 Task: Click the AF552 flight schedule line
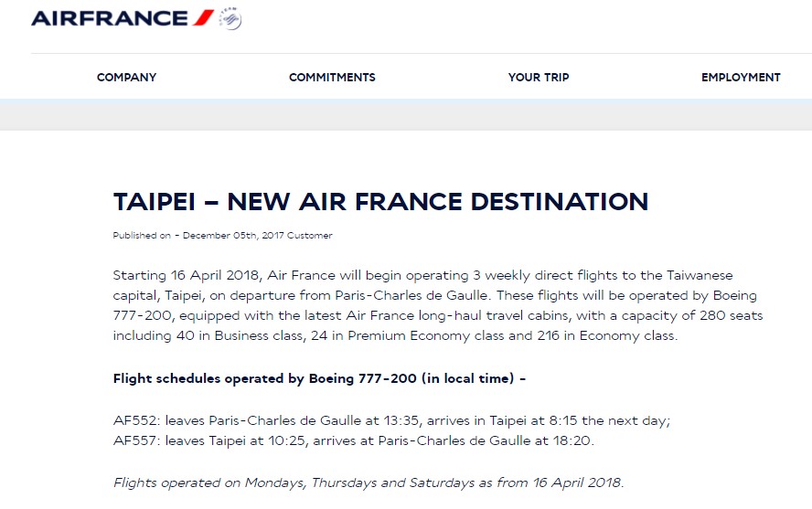[391, 420]
